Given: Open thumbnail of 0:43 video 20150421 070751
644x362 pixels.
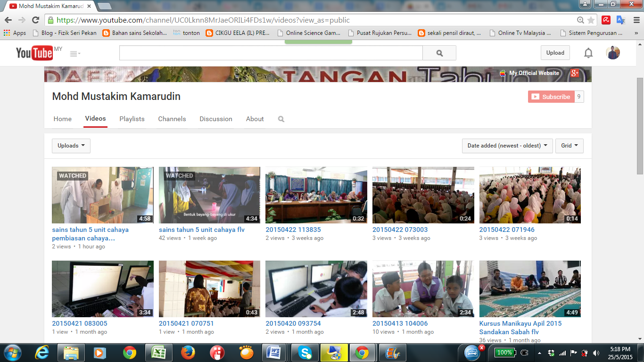Looking at the screenshot, I should coord(209,289).
